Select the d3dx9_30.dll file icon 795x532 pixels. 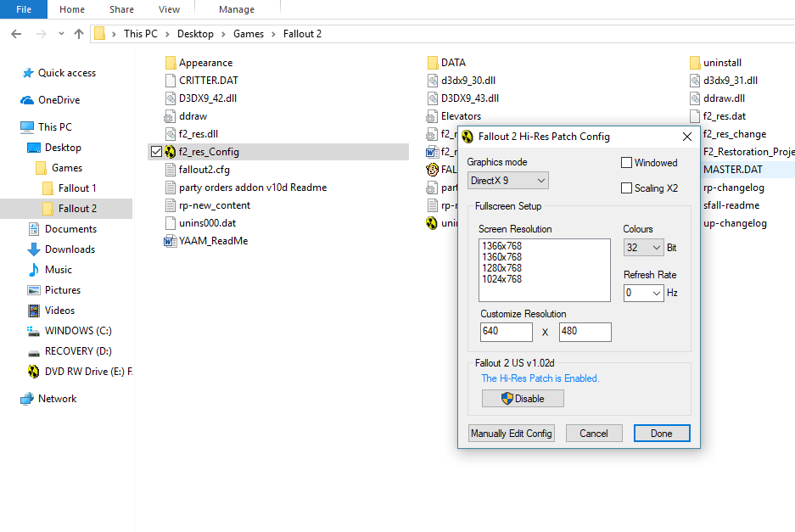(x=433, y=81)
